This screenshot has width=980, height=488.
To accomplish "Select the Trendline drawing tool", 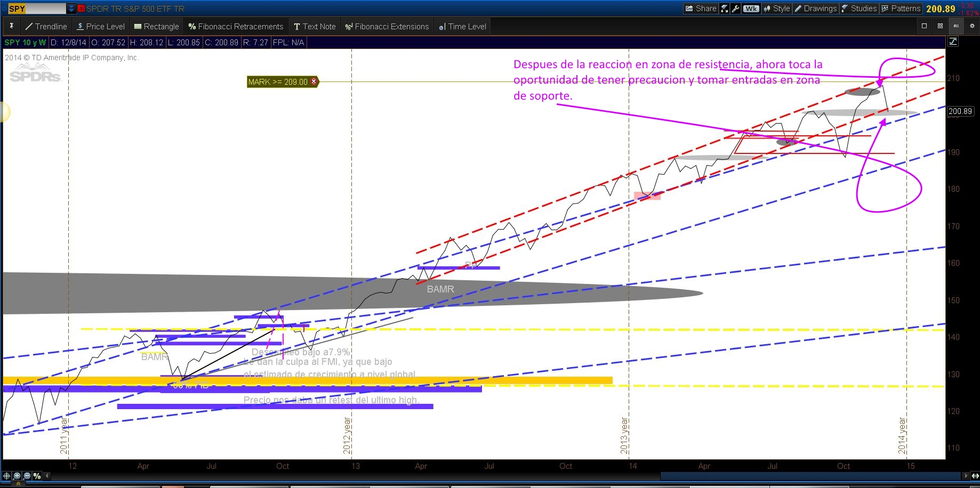I will pos(46,27).
